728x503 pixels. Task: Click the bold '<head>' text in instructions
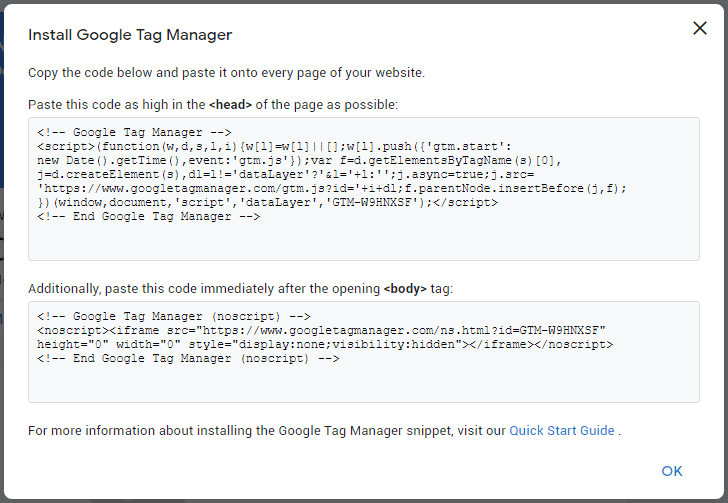pyautogui.click(x=230, y=105)
